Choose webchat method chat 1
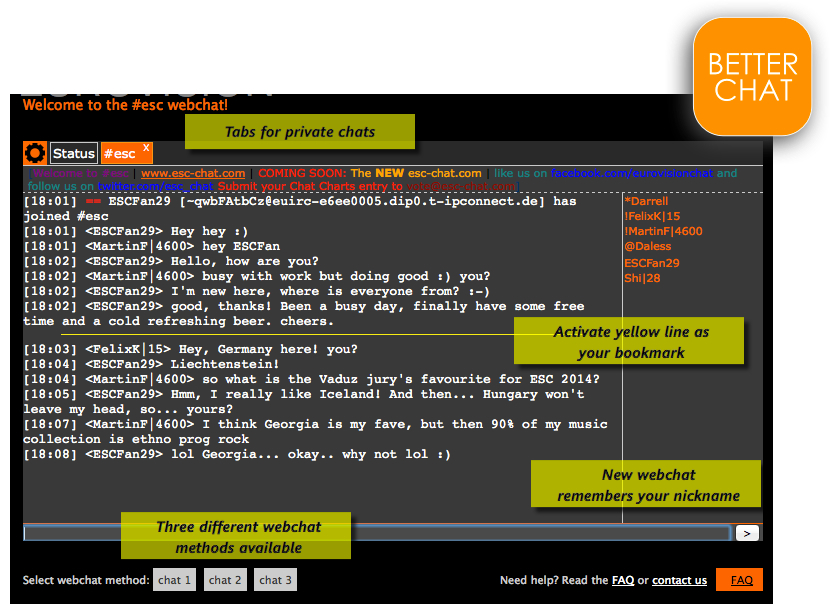Screen dimensions: 830x616 [x=174, y=580]
